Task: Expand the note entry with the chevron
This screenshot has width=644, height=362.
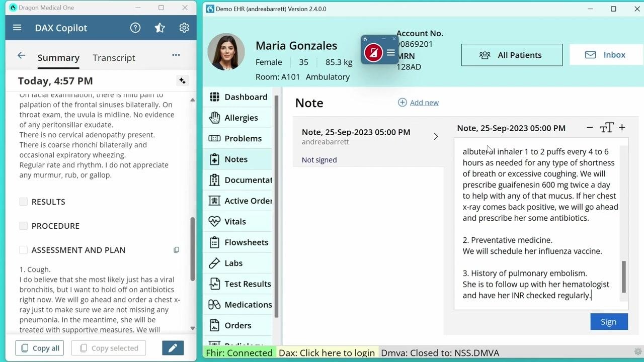Action: click(x=436, y=136)
